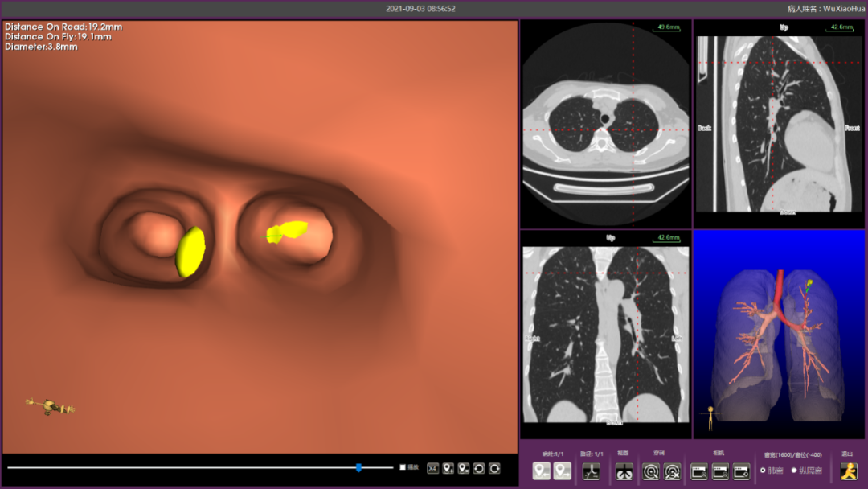Click the yellow human orientation figure in 3D panel
The image size is (868, 489).
710,418
